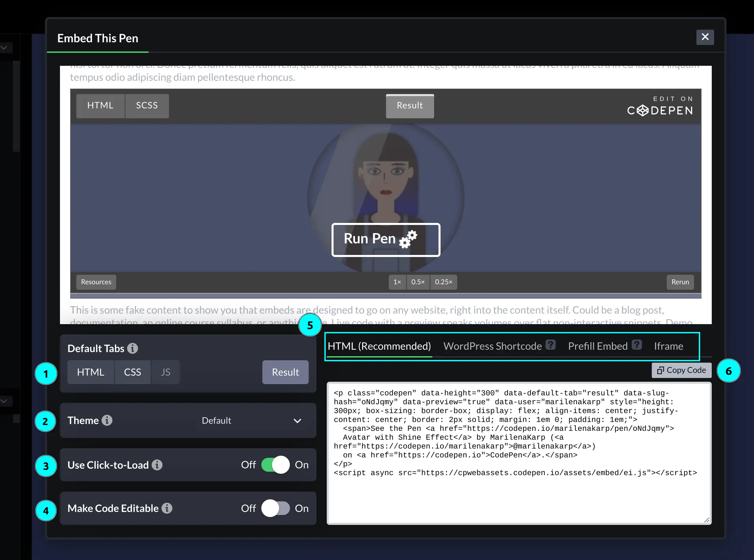The image size is (754, 560).
Task: Switch to WordPress Shortcode tab
Action: (x=493, y=346)
